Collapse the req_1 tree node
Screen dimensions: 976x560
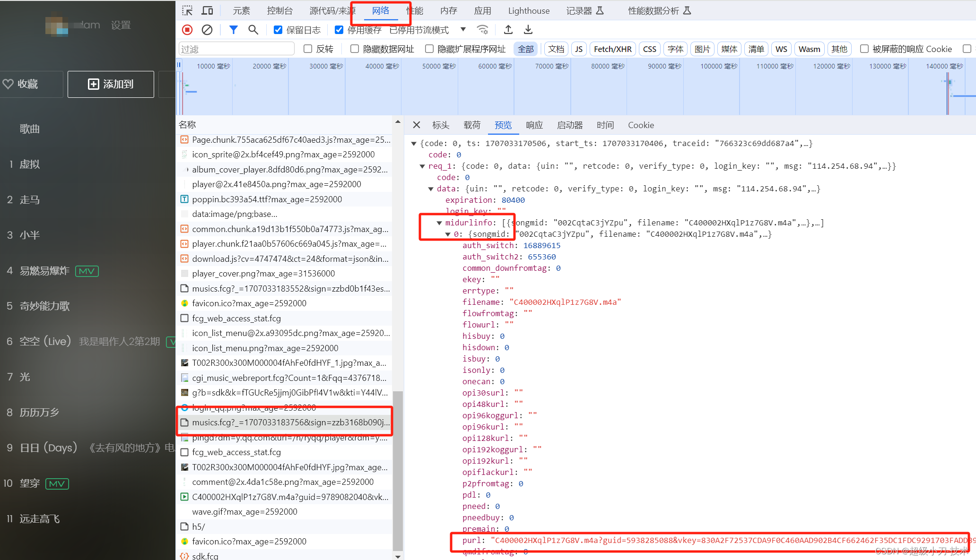[422, 166]
